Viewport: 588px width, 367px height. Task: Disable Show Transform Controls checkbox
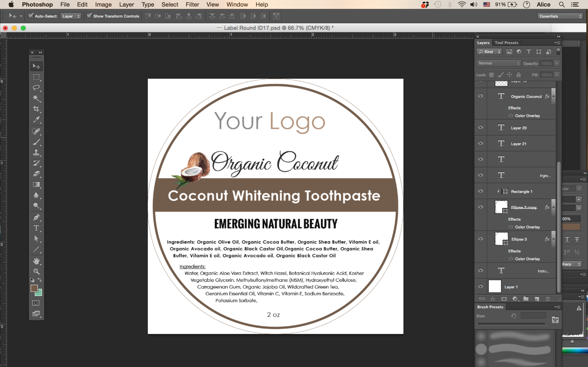[89, 16]
